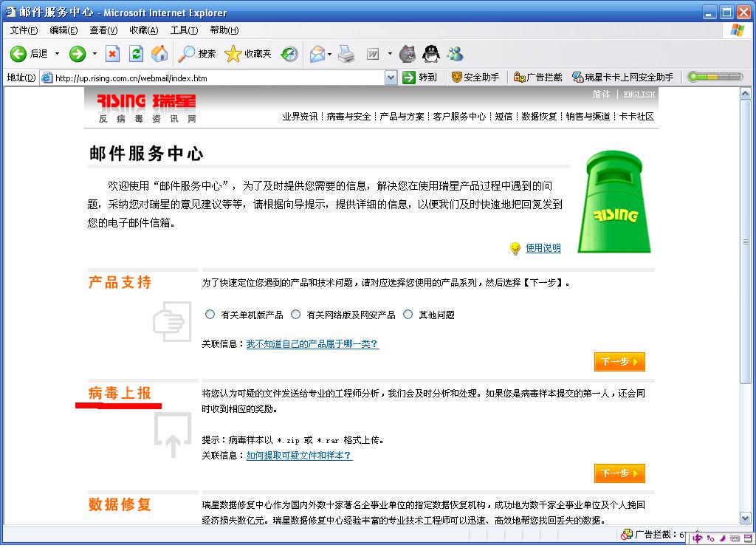Open 文件(F) menu
Screen dimensions: 756x548
click(24, 30)
